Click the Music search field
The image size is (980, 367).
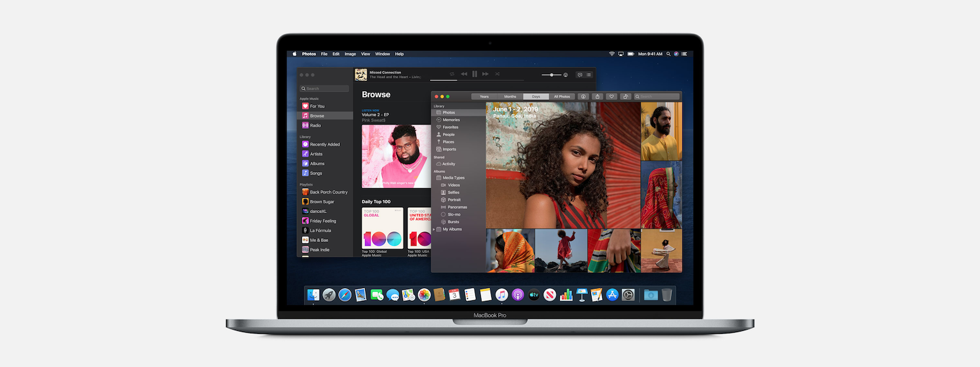point(325,89)
